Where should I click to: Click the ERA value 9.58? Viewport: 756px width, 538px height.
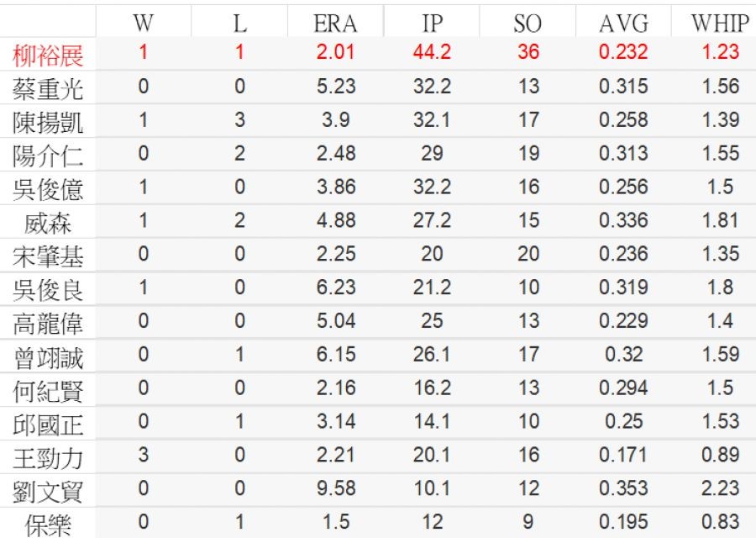click(335, 488)
